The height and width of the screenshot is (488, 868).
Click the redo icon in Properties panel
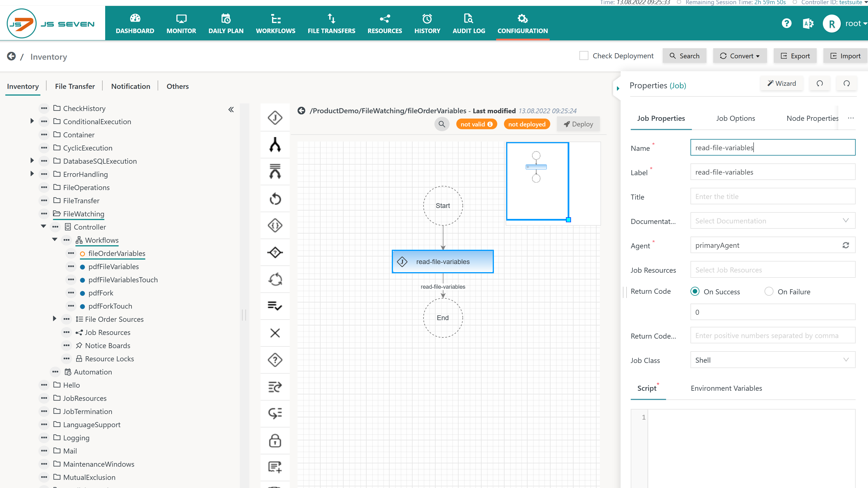click(846, 84)
